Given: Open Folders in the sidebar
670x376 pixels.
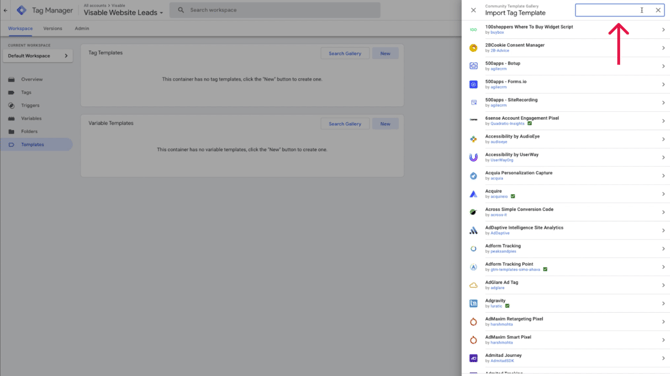Looking at the screenshot, I should point(29,132).
